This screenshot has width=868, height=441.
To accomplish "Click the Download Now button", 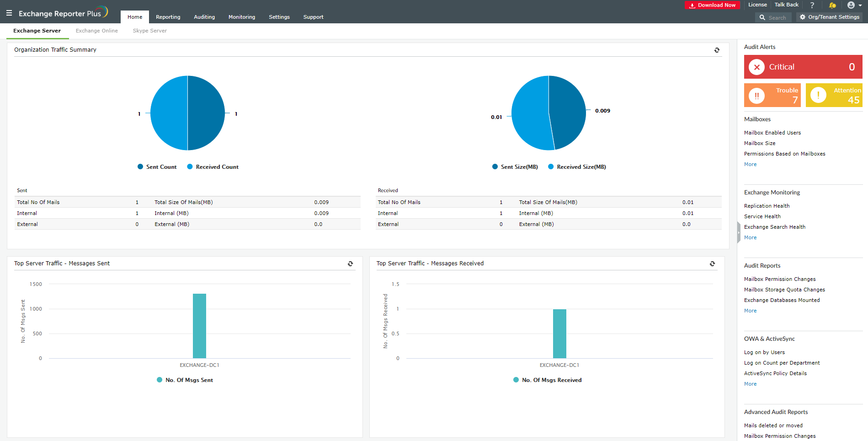I will pyautogui.click(x=712, y=5).
